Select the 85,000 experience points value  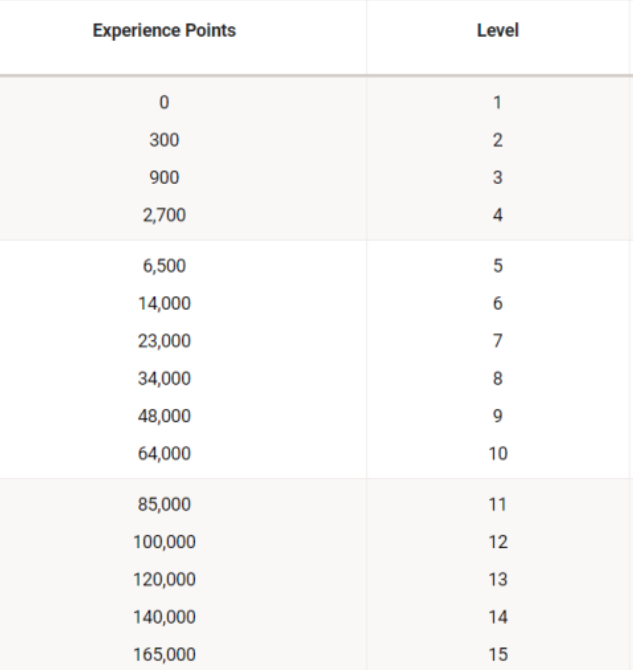click(164, 504)
